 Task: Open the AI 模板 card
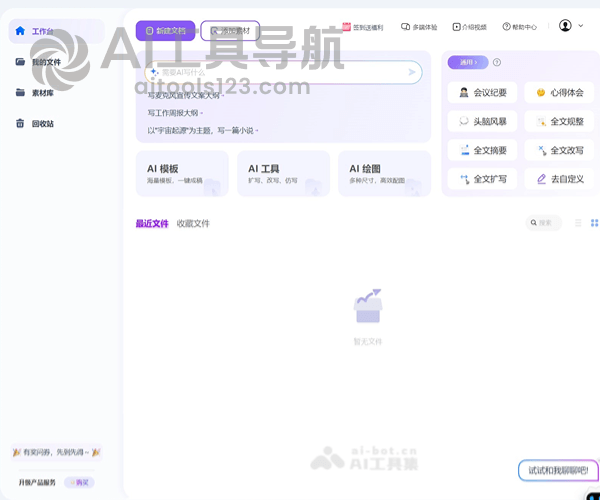tap(182, 174)
